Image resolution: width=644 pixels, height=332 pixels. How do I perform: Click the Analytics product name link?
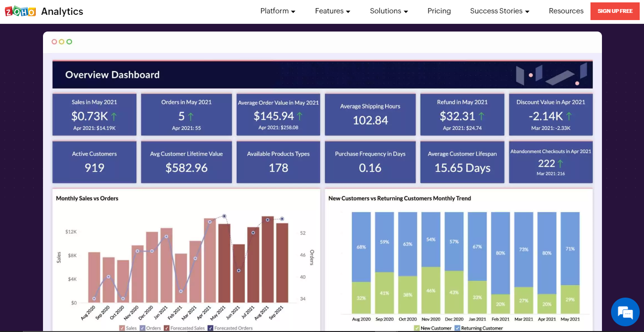coord(62,11)
